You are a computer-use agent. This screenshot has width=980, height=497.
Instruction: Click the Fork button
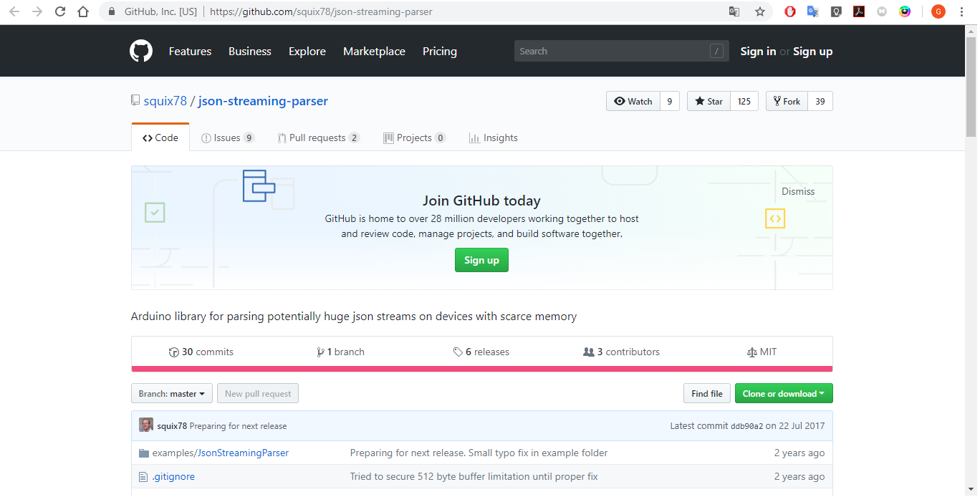787,101
